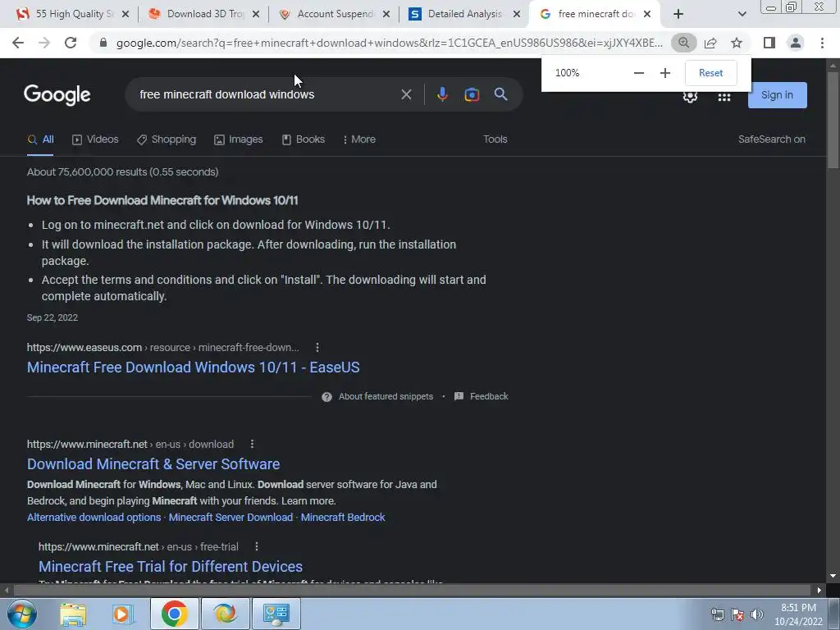The height and width of the screenshot is (630, 840).
Task: Click the address bar URL
Action: pos(389,43)
